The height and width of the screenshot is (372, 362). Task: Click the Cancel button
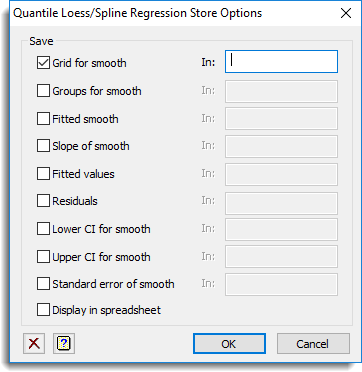click(x=313, y=344)
